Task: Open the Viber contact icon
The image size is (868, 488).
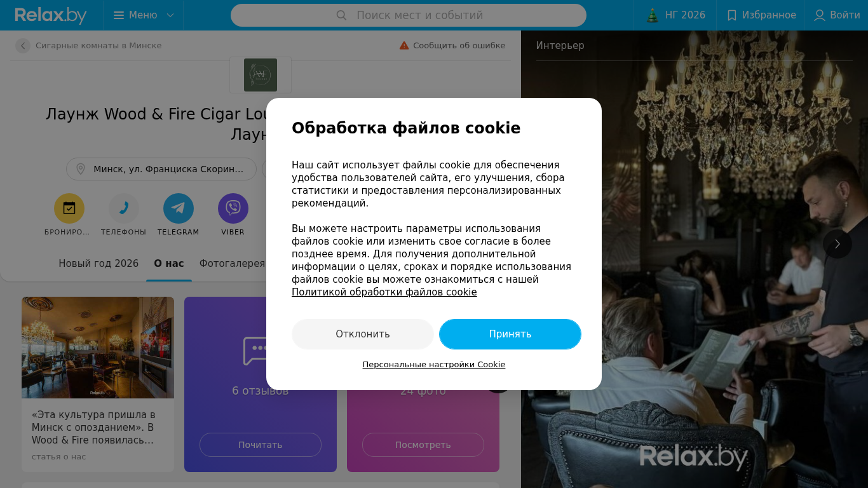Action: tap(233, 208)
